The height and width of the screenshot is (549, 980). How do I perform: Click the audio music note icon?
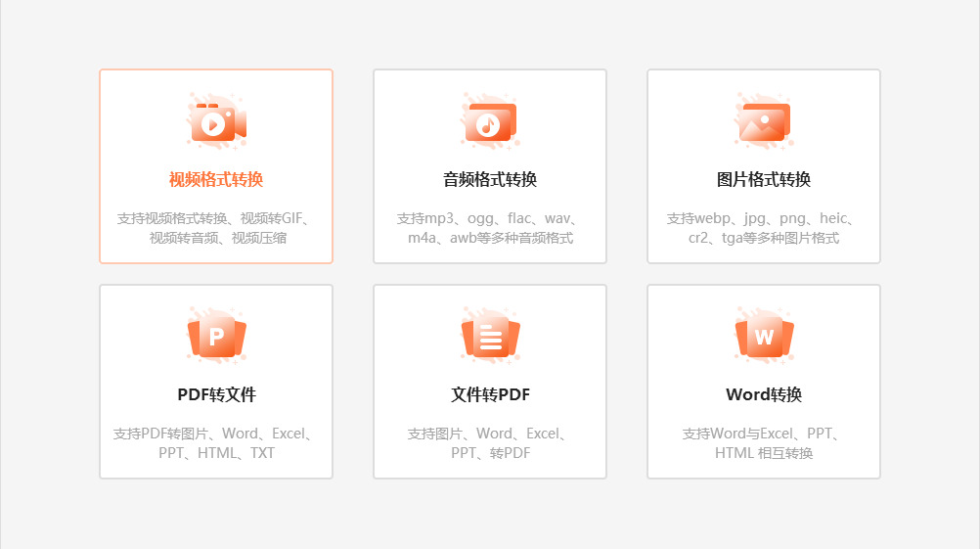coord(490,121)
